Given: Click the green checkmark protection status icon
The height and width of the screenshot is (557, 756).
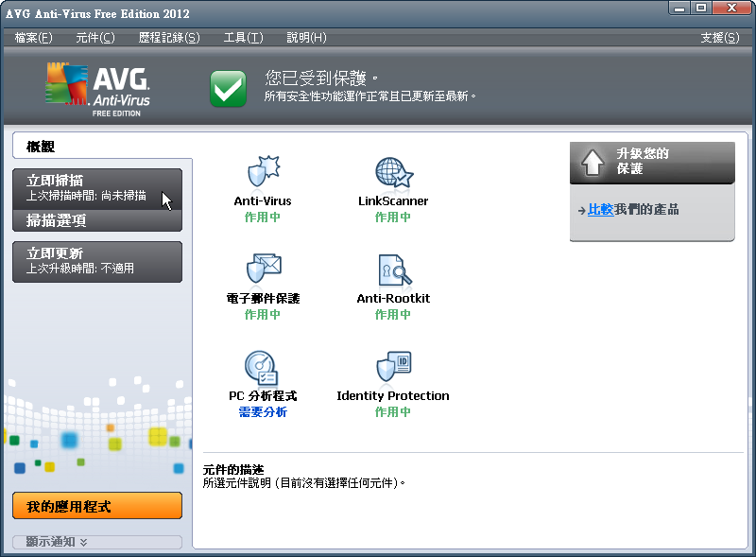Looking at the screenshot, I should point(228,88).
